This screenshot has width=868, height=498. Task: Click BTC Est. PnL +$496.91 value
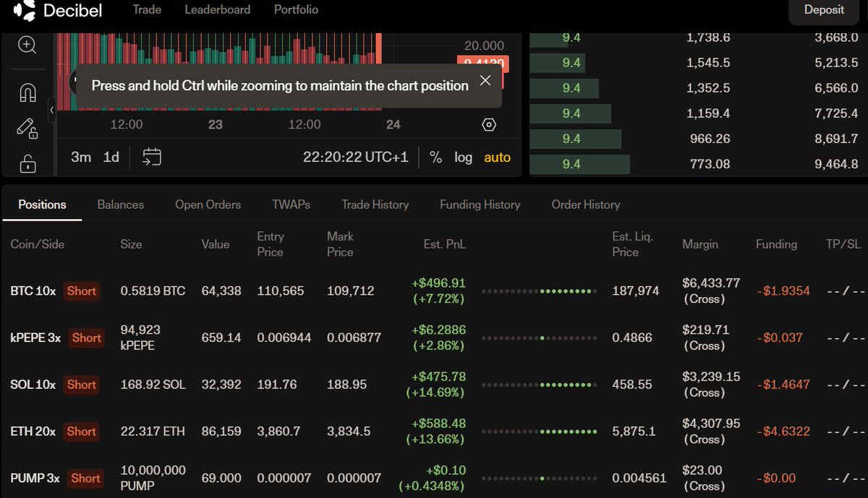click(x=439, y=283)
